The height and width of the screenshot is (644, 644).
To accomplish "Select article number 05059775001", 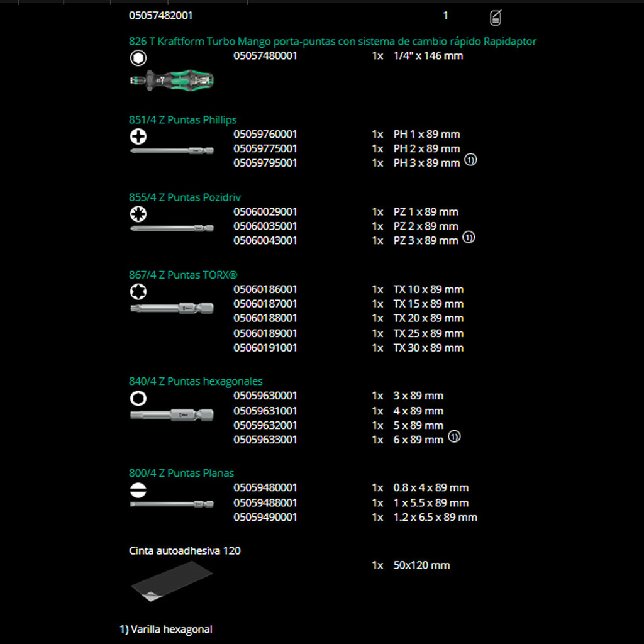I will coord(265,148).
